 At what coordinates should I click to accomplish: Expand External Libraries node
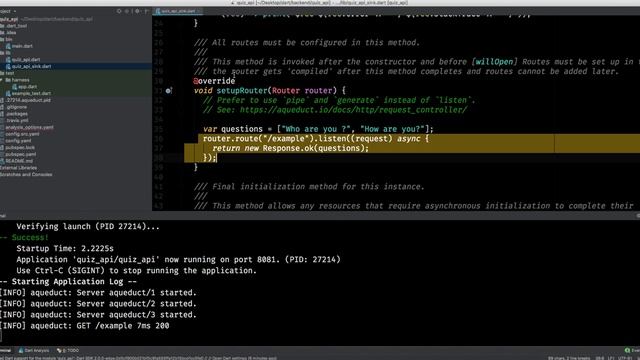[18, 168]
